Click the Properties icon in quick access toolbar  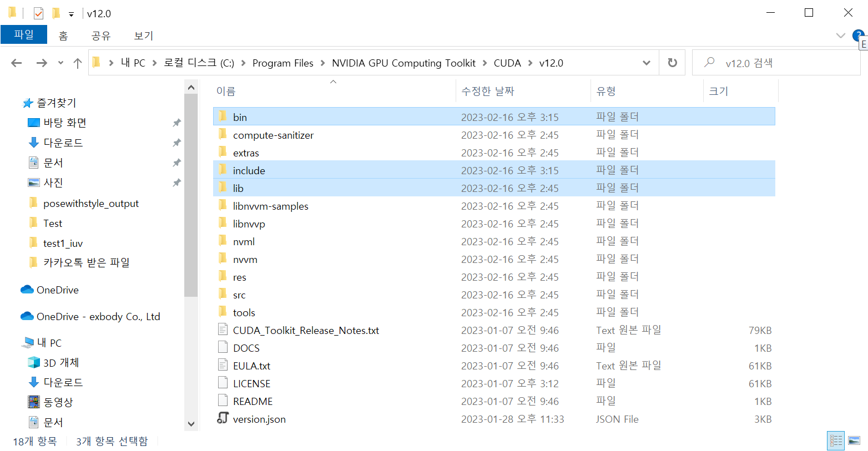click(38, 13)
